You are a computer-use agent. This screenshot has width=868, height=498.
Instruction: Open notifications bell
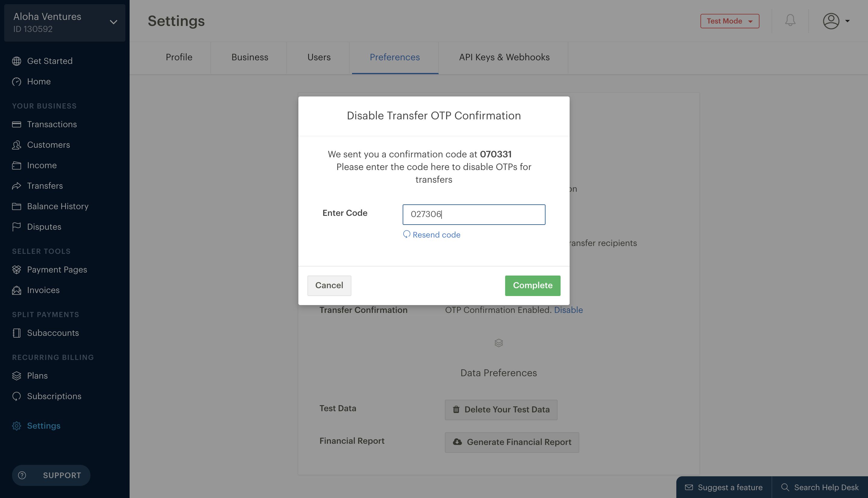790,20
